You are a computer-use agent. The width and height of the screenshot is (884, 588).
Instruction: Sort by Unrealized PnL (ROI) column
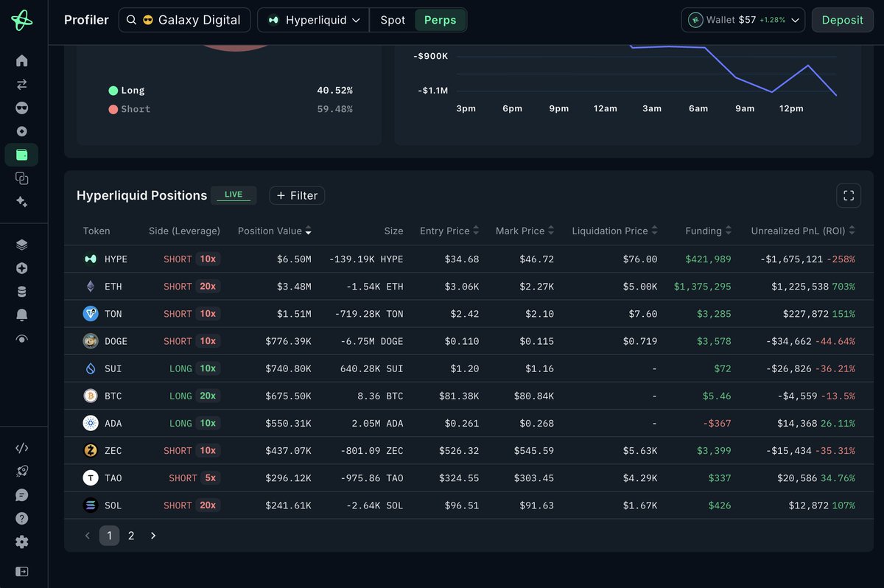(x=803, y=231)
